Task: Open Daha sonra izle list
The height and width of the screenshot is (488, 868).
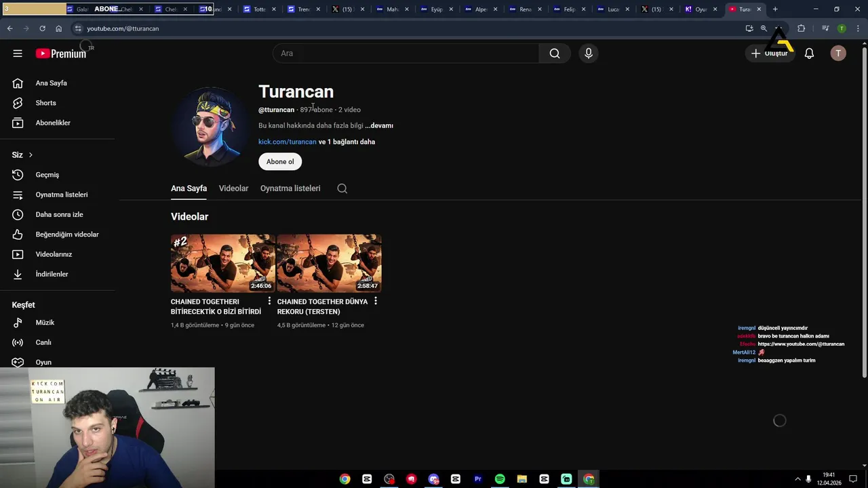Action: (x=58, y=214)
